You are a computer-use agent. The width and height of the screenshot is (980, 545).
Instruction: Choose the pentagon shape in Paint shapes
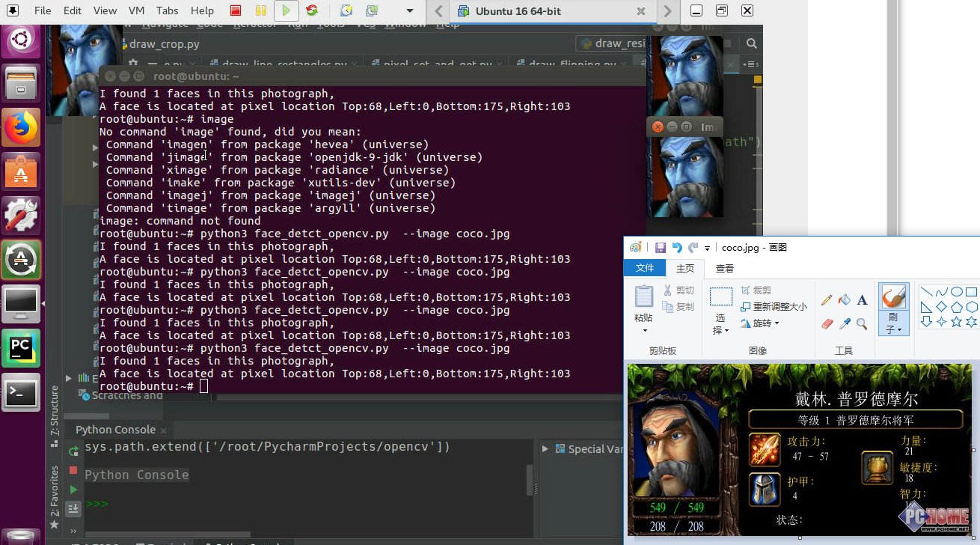(x=956, y=307)
